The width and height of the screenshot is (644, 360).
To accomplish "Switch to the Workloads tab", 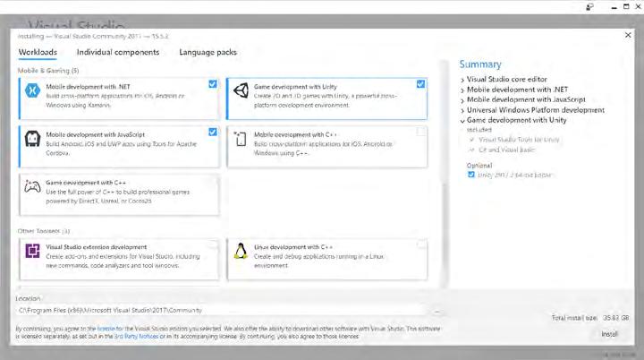I will (x=38, y=52).
